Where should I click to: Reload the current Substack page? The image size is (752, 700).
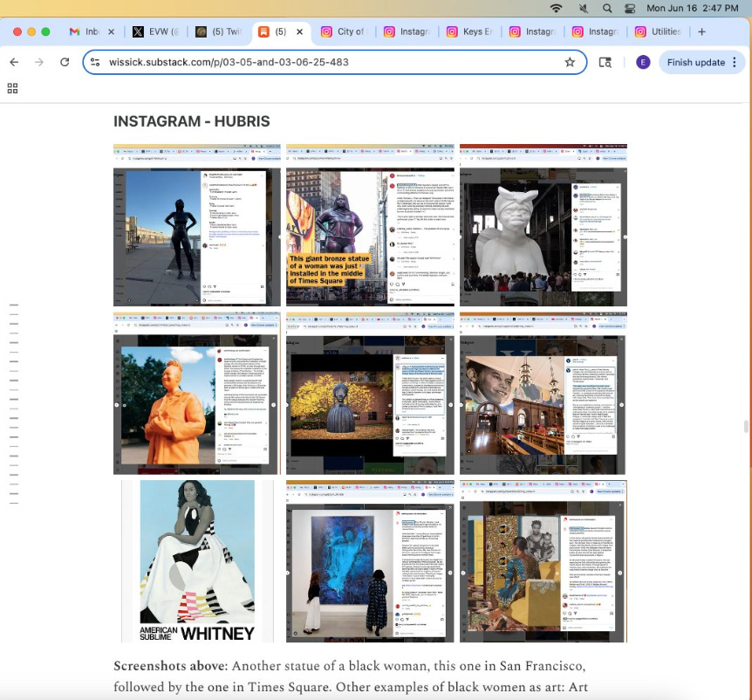click(x=65, y=62)
